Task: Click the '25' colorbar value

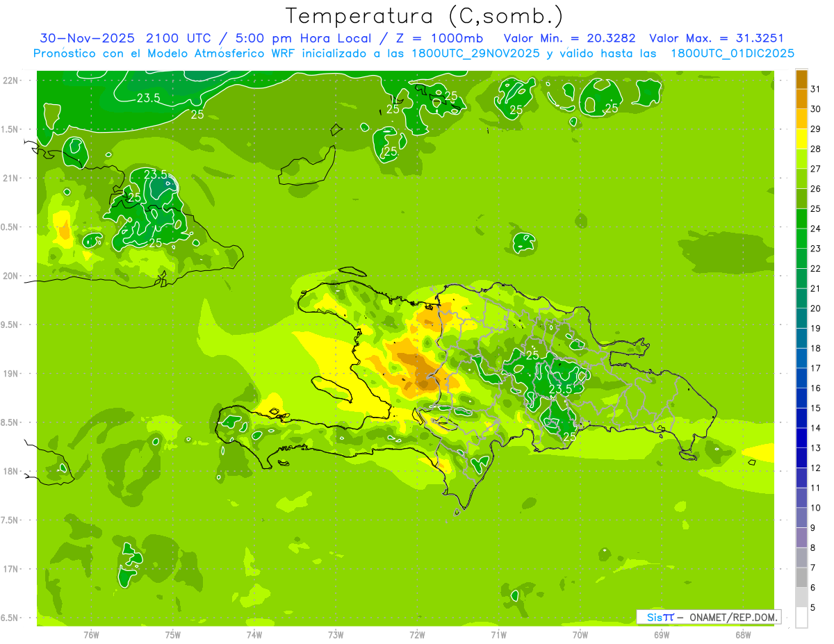Action: pos(816,208)
